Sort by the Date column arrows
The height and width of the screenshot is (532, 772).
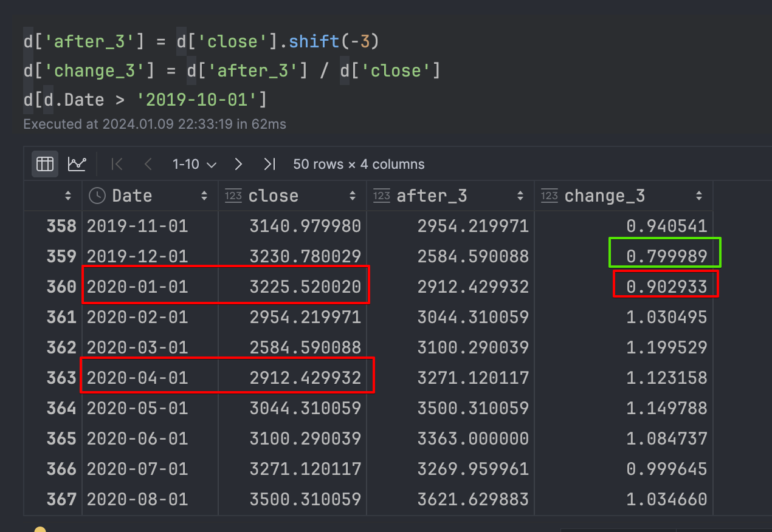coord(204,196)
